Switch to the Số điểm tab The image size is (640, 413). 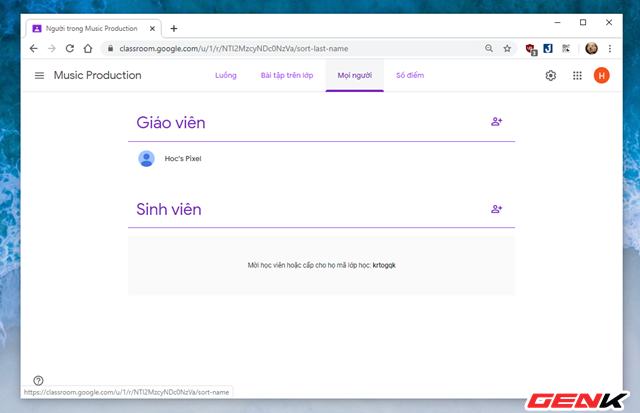tap(410, 75)
